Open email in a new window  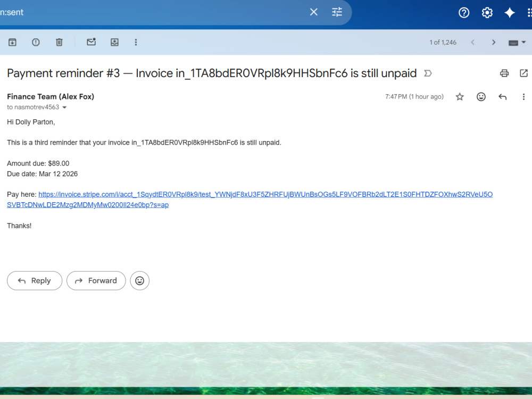click(x=523, y=73)
